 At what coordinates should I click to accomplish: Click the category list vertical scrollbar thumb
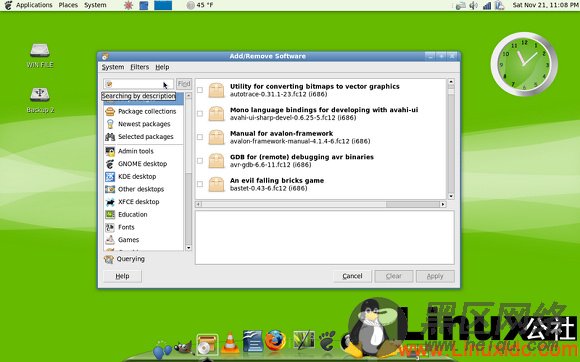coord(188,136)
